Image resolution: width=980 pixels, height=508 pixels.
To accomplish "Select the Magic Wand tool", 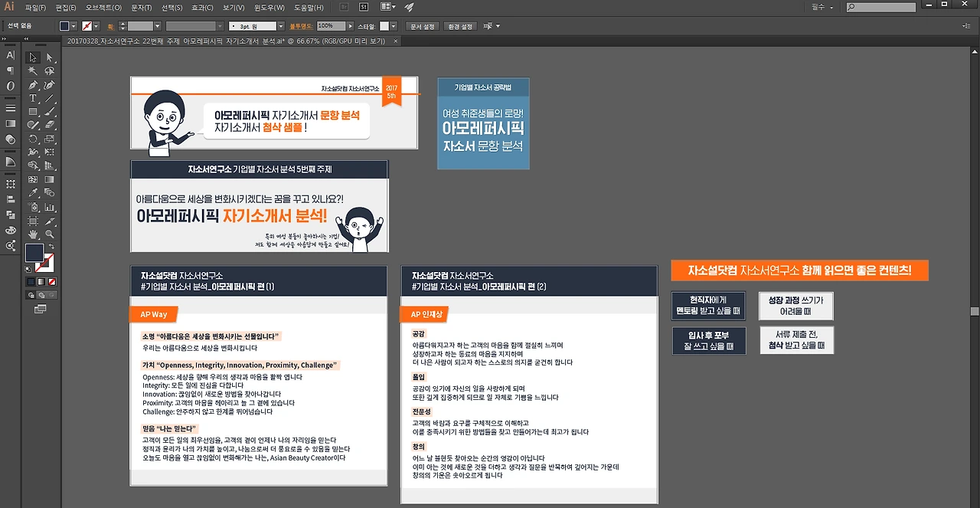I will pyautogui.click(x=33, y=71).
